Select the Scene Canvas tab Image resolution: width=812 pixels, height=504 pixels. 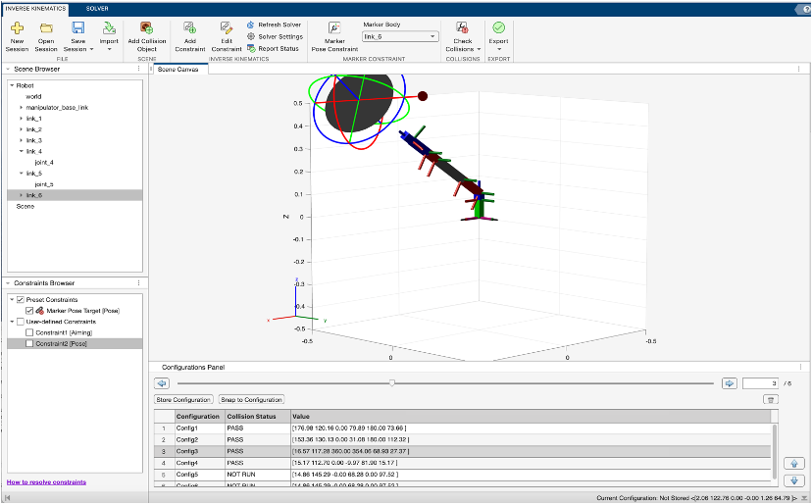[x=178, y=70]
